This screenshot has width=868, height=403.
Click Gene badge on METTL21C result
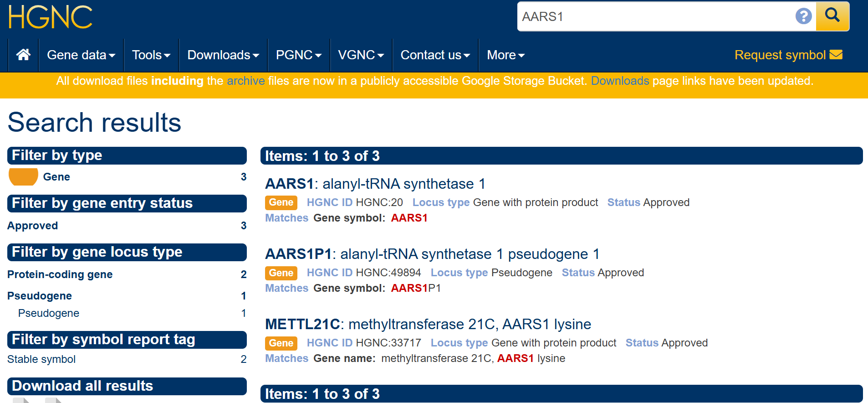click(x=281, y=343)
